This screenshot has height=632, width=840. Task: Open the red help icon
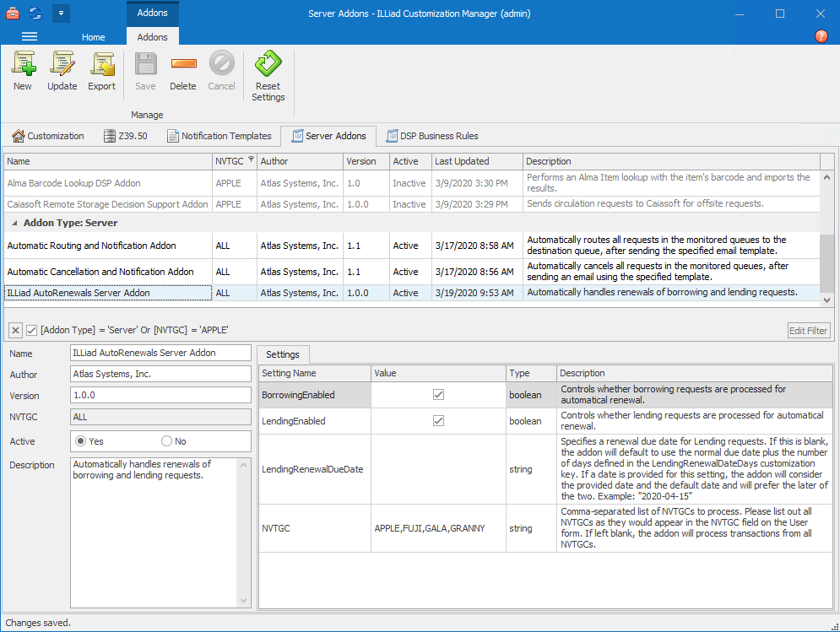[x=821, y=36]
